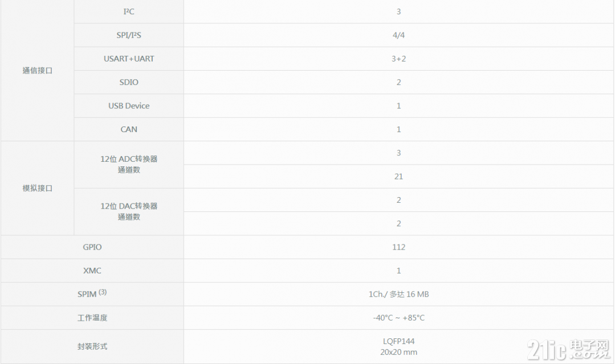Click the 封装形式 row label
This screenshot has width=615, height=364.
pos(92,346)
